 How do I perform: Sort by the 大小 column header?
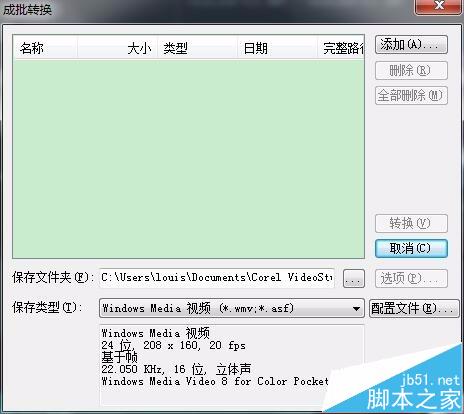click(117, 48)
